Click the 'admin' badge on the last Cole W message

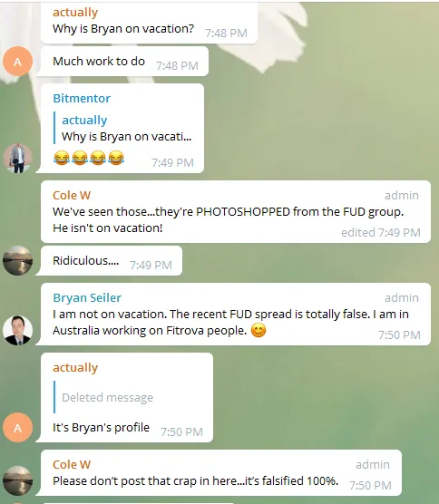pyautogui.click(x=373, y=464)
